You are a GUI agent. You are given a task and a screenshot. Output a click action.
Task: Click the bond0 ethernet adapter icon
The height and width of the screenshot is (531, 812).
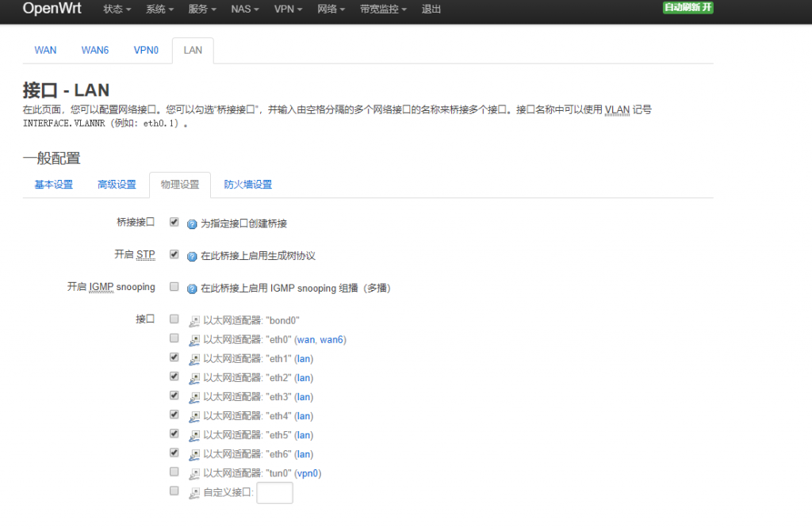tap(194, 321)
